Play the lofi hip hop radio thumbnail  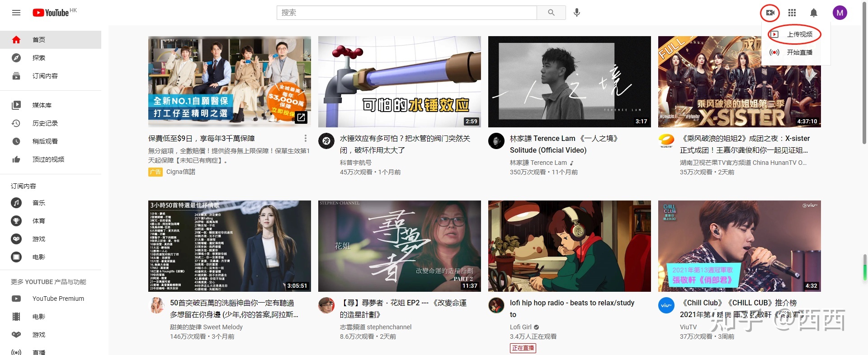570,246
